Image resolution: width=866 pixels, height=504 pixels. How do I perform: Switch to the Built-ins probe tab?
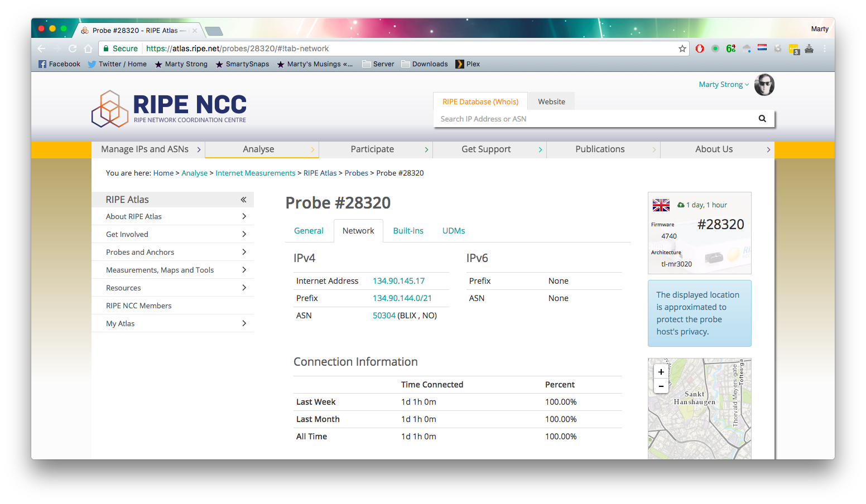(408, 231)
